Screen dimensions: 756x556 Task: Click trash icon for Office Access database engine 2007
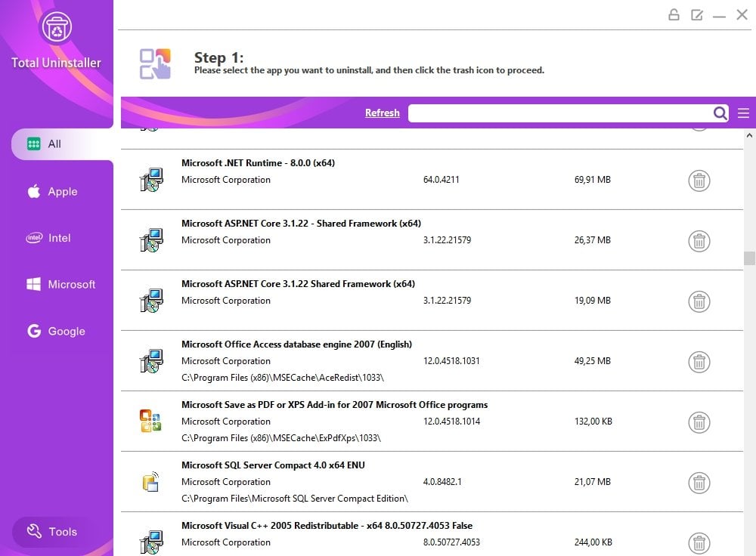[x=699, y=362]
